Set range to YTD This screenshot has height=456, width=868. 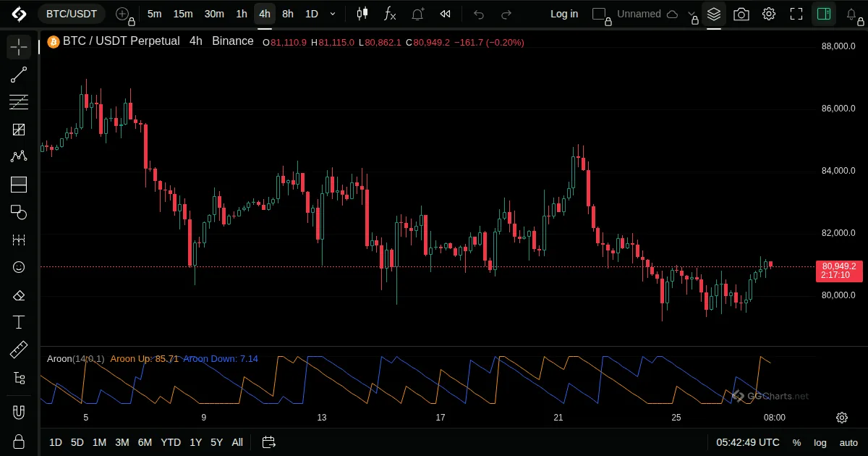(x=171, y=442)
